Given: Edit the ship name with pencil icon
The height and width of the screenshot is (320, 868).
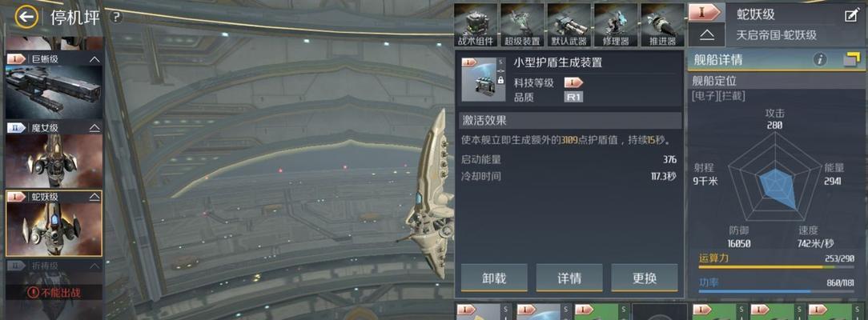Looking at the screenshot, I should pos(851,15).
